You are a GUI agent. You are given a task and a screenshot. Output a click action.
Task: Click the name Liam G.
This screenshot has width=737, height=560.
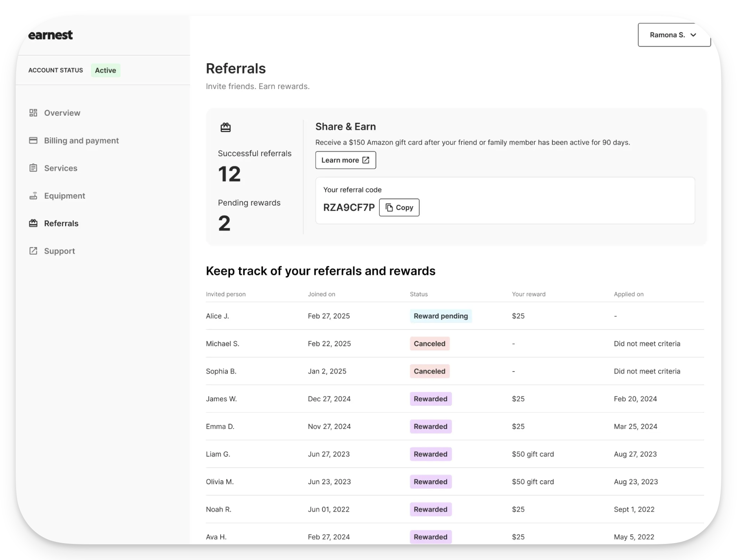click(218, 454)
